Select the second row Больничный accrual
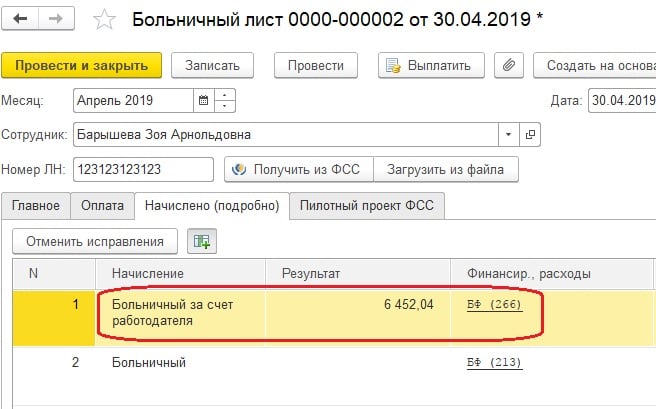Viewport: 656px width, 409px height. [x=149, y=362]
